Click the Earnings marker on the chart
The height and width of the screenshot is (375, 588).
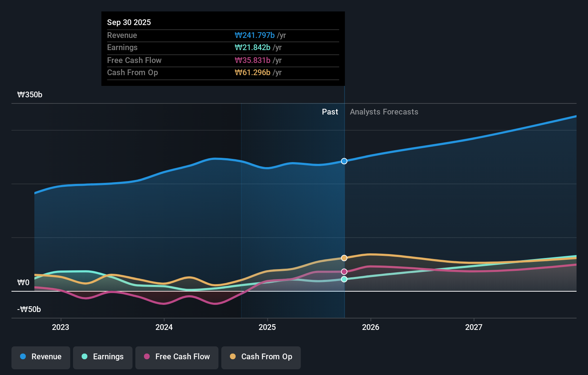(x=344, y=279)
